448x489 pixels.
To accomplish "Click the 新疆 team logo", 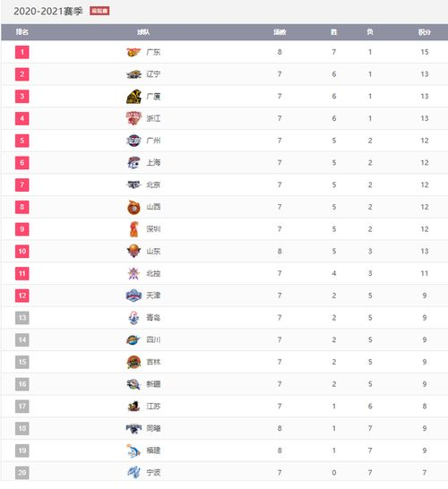I will click(x=134, y=384).
